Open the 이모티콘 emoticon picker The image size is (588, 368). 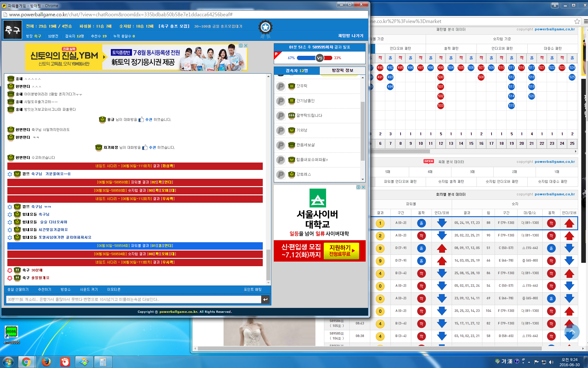coord(114,289)
